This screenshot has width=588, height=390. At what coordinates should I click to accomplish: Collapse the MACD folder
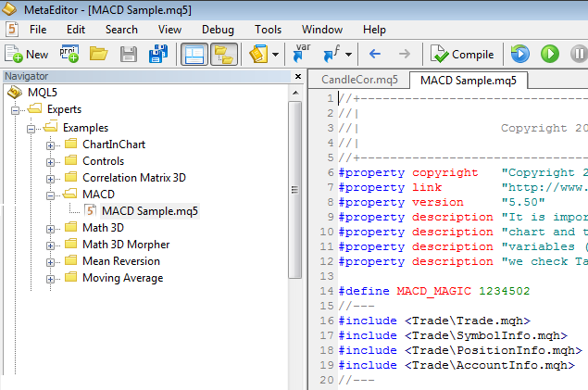pos(50,195)
